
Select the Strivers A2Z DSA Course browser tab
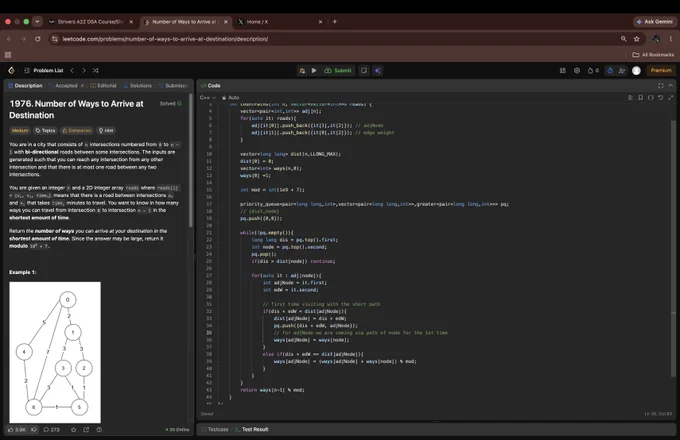click(x=91, y=22)
